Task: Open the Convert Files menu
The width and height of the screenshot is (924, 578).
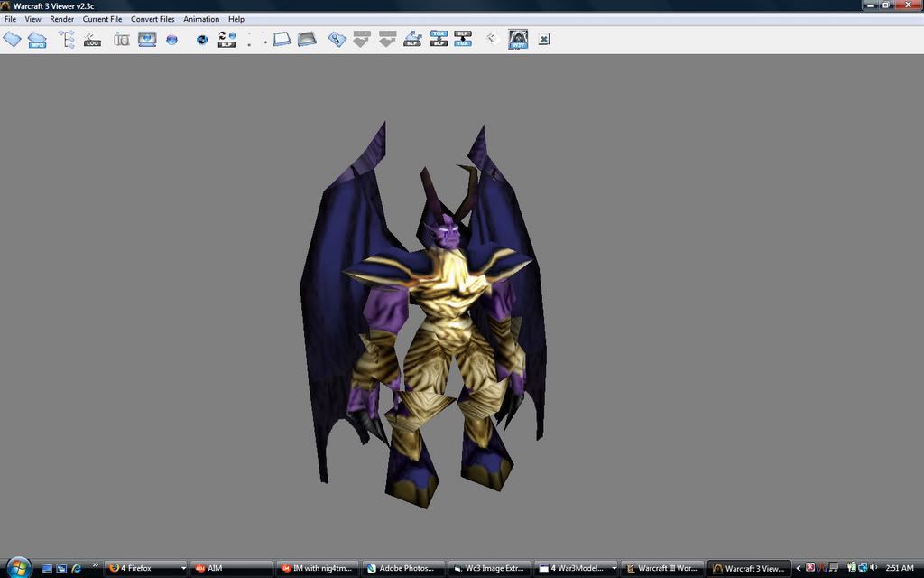Action: coord(152,19)
